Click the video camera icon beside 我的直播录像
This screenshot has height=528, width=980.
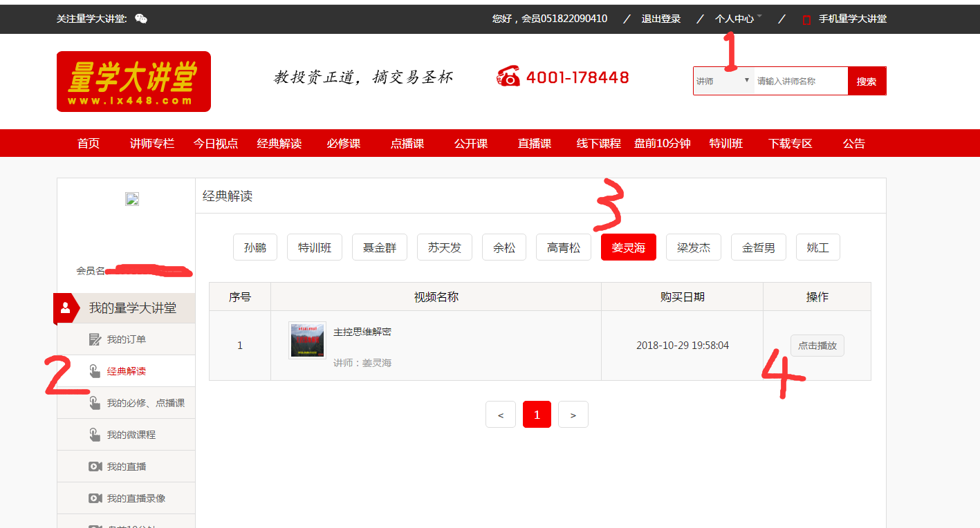coord(95,498)
